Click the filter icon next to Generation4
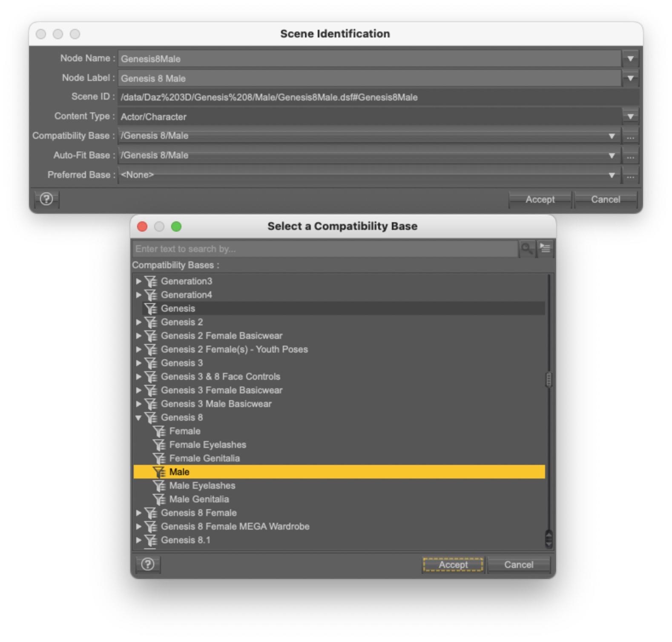The width and height of the screenshot is (672, 642). 151,295
